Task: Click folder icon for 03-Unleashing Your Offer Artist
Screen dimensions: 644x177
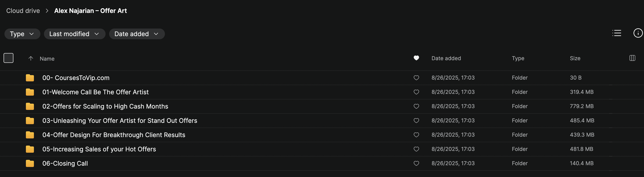Action: [30, 121]
